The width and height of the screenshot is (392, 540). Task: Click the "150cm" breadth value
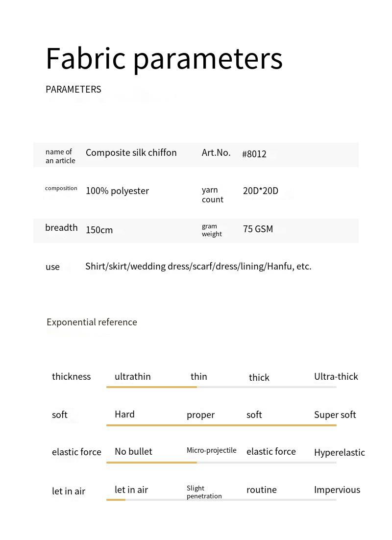pyautogui.click(x=99, y=230)
